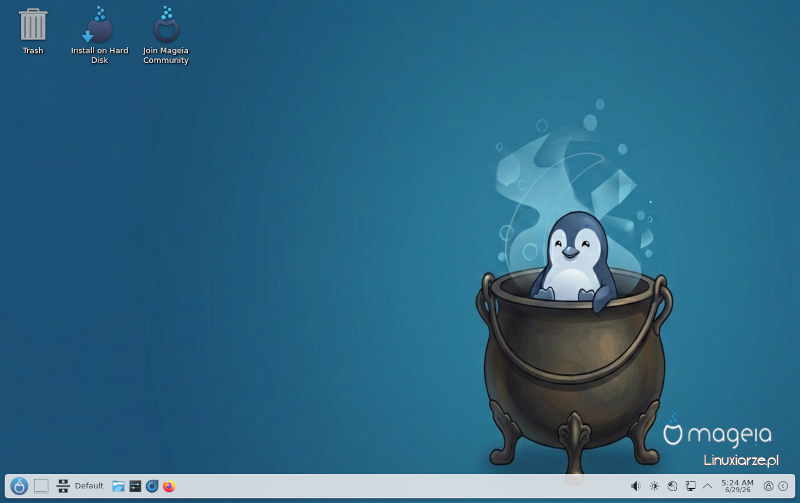800x503 pixels.
Task: Select the Install on Hard Disk desktop icon
Action: pos(99,35)
